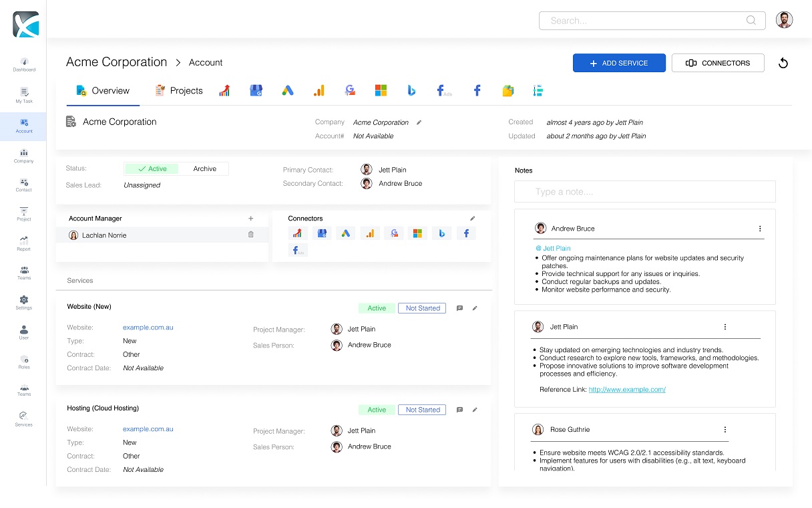Open the kebab menu on Jett Plain's note
The image size is (812, 508).
pos(725,327)
